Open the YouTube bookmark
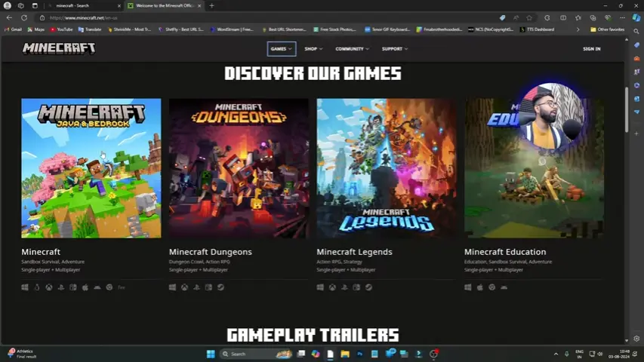Screen dimensions: 644x362 (62, 29)
